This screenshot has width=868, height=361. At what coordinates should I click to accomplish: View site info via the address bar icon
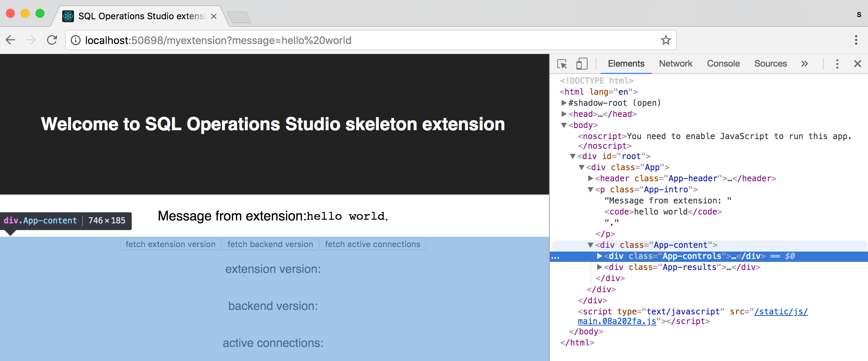pyautogui.click(x=75, y=40)
